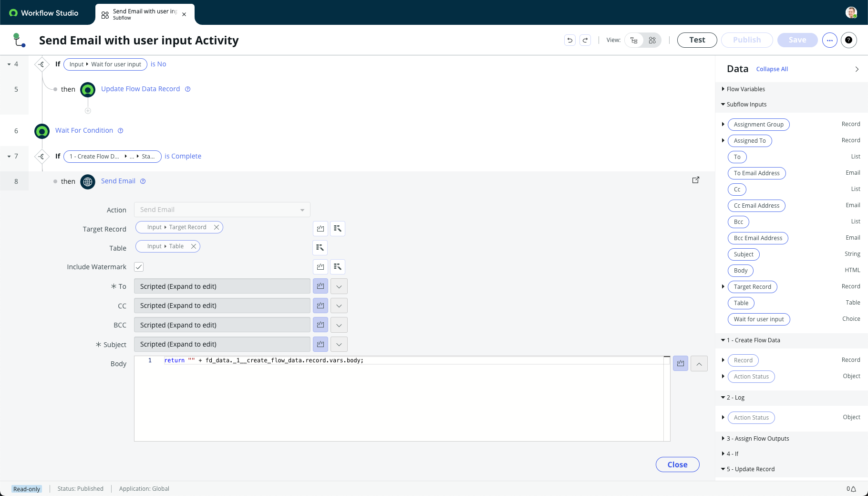Image resolution: width=868 pixels, height=496 pixels.
Task: Expand the 4 - If section
Action: [723, 454]
